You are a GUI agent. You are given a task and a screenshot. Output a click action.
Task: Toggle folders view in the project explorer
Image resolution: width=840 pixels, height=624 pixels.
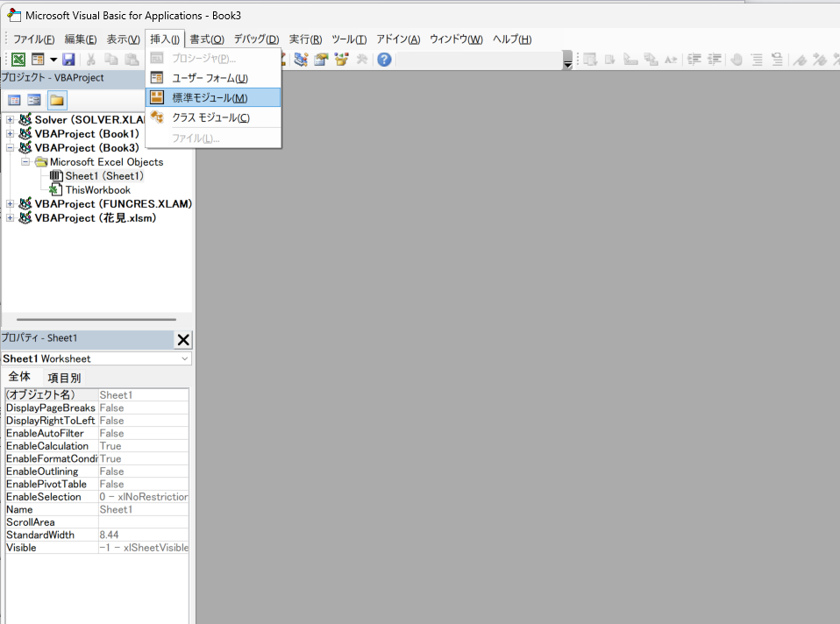[x=57, y=100]
